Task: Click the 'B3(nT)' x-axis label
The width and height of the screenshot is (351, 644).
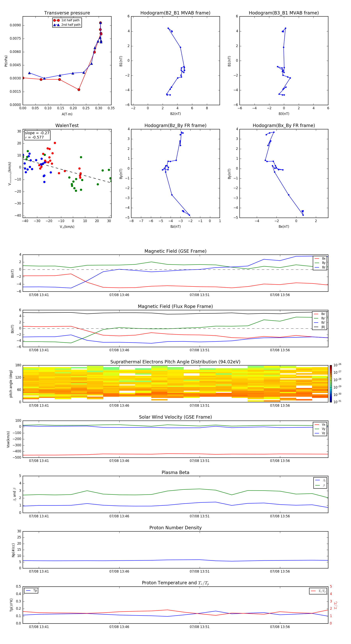Action: (284, 114)
